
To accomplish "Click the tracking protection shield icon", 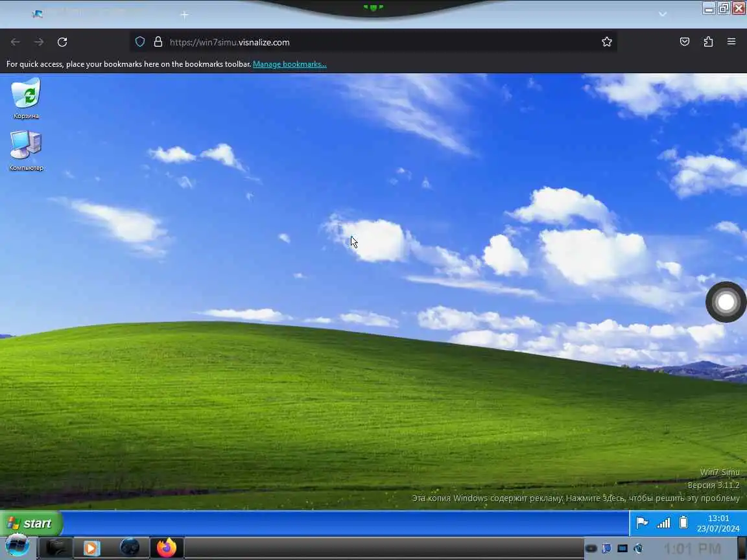I will tap(140, 42).
